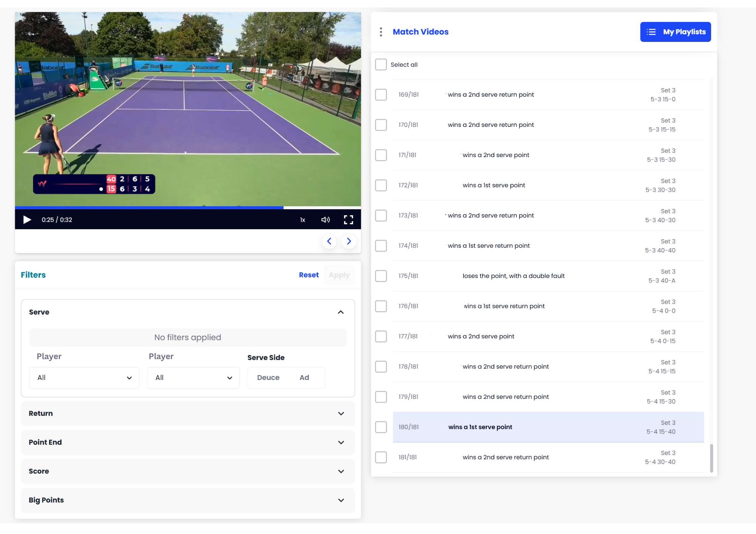Check the box for point 172/181
Screen dimensions: 756x534
point(381,185)
